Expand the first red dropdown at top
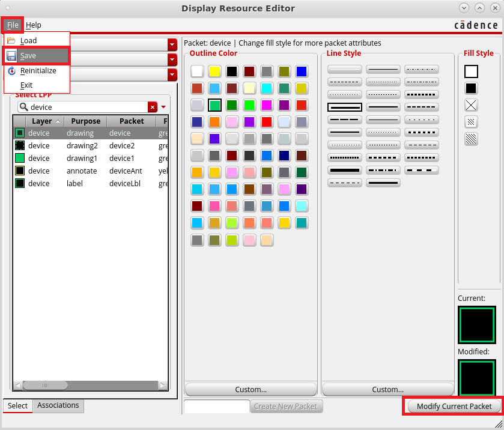Viewport: 504px width, 430px height. pos(172,44)
